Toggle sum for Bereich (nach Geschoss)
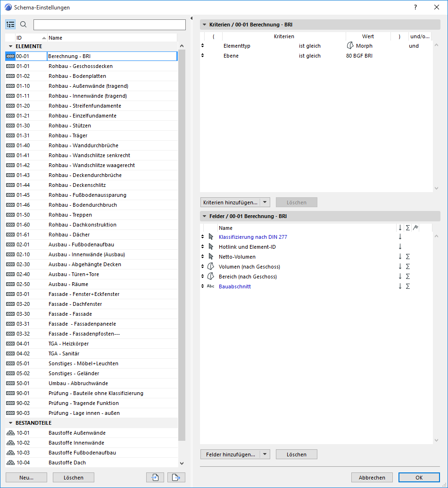Viewport: 448px width, 488px height. 408,277
